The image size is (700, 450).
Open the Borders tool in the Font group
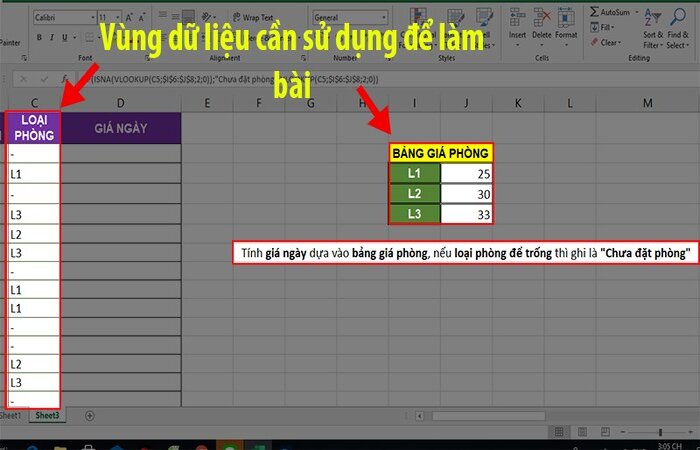click(89, 37)
